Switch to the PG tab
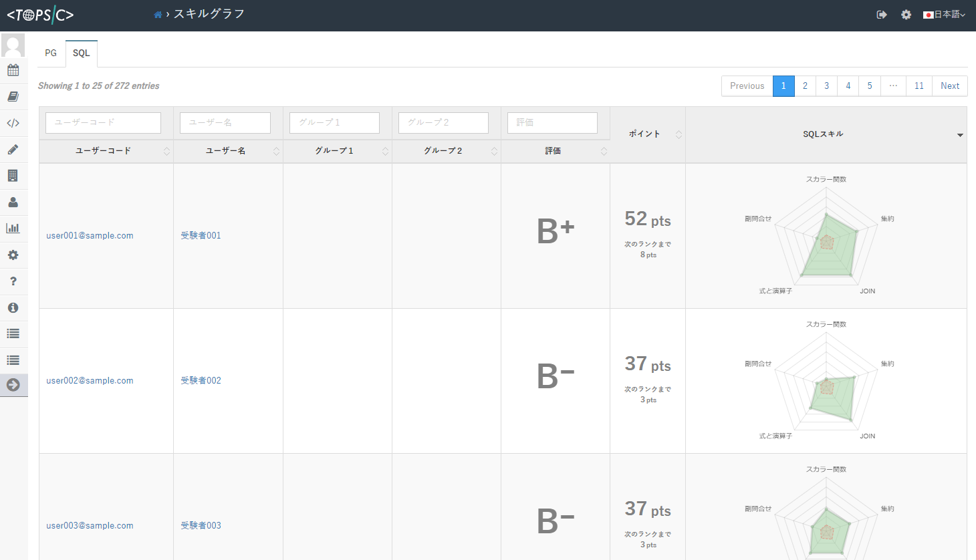Image resolution: width=976 pixels, height=560 pixels. [x=51, y=53]
